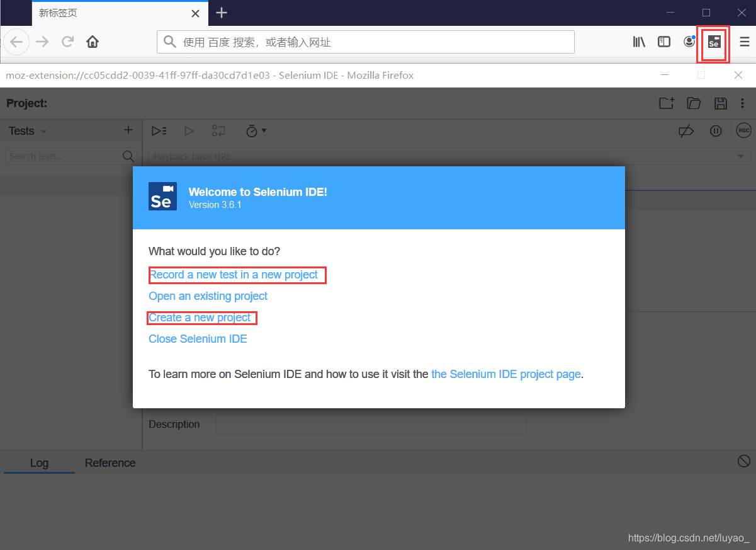
Task: Click Create a new project link
Action: pyautogui.click(x=200, y=318)
